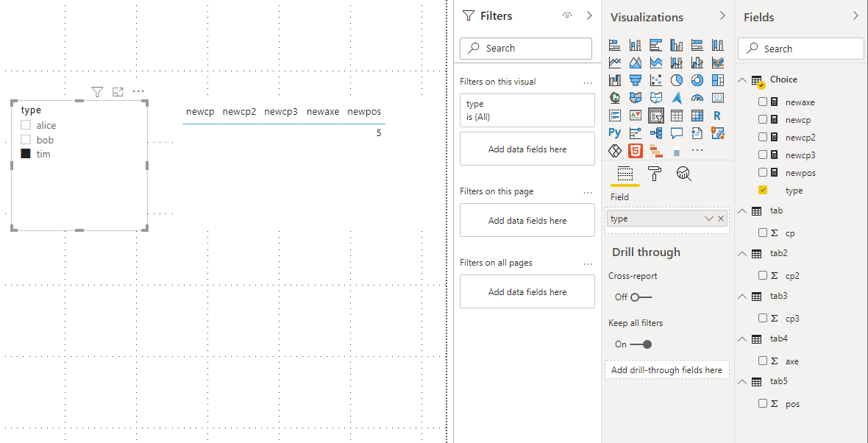
Task: Choose the KPI visual icon
Action: click(x=636, y=116)
